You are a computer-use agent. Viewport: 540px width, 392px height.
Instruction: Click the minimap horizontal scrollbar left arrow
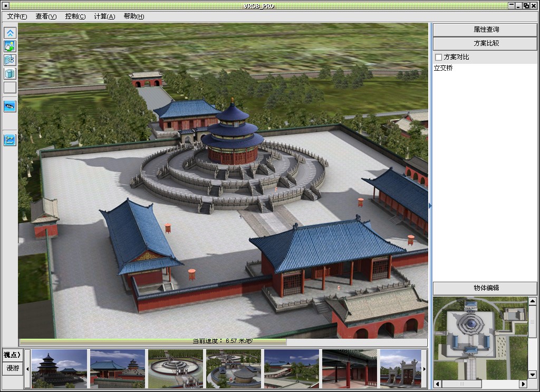(438, 384)
